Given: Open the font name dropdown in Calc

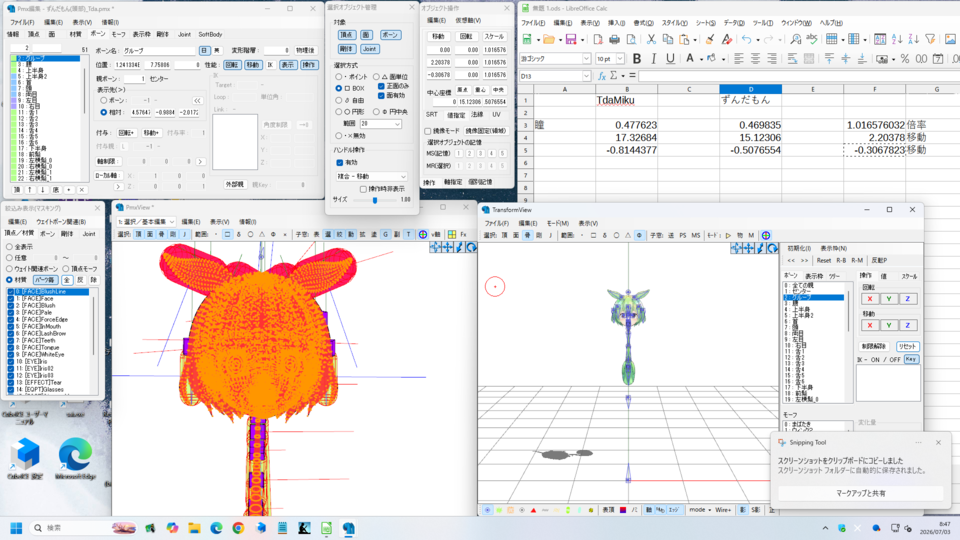Looking at the screenshot, I should 586,59.
